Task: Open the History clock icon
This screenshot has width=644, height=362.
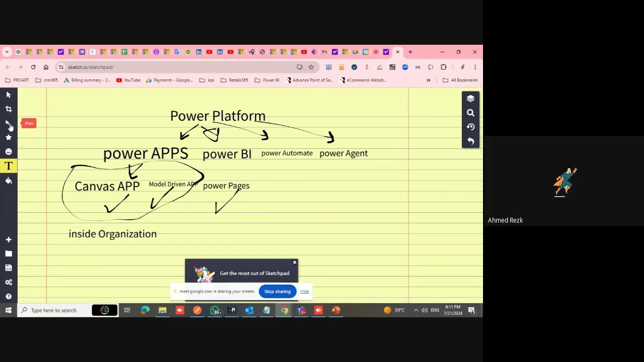Action: coord(470,127)
